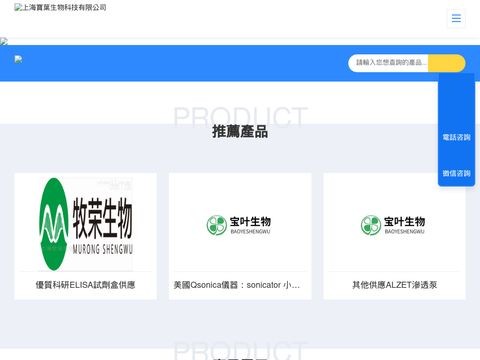
Task: Open the 牧荣生物 product image
Action: click(86, 224)
